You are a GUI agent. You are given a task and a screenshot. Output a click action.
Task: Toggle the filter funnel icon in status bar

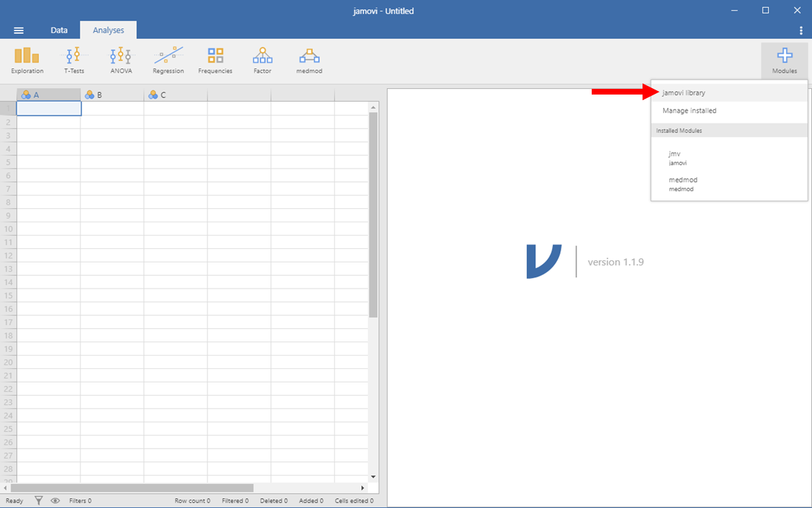[39, 500]
